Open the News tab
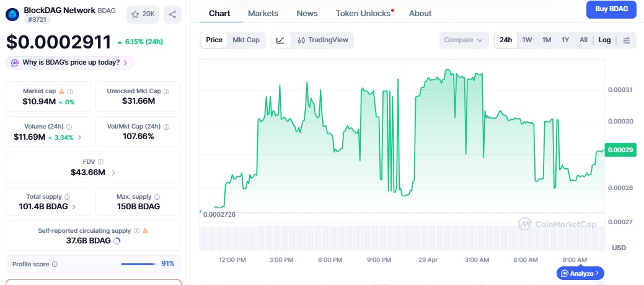 307,14
